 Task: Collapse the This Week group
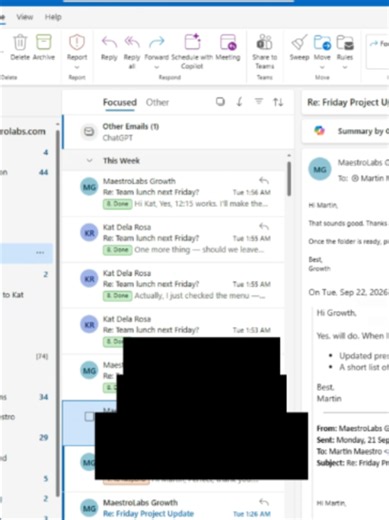89,161
